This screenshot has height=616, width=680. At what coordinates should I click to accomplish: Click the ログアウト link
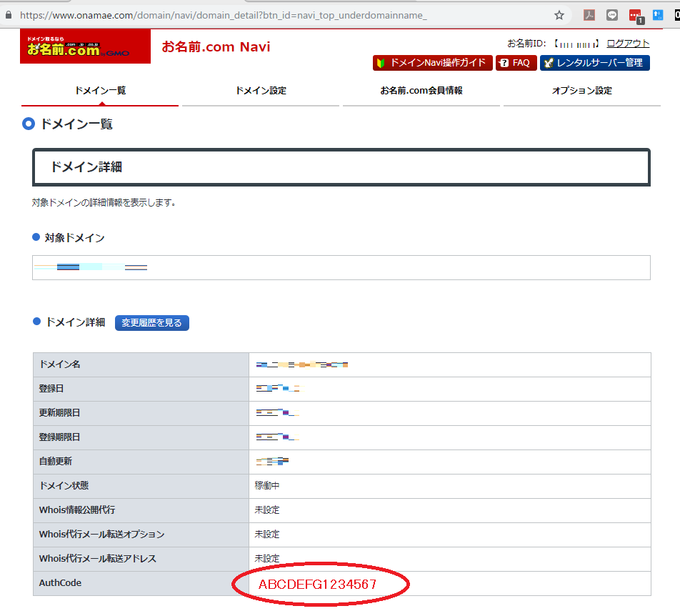[628, 44]
